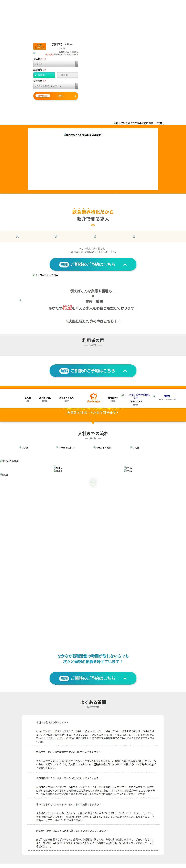Click the question どれくらいで転職できますか？
The width and height of the screenshot is (186, 868).
(x=68, y=804)
